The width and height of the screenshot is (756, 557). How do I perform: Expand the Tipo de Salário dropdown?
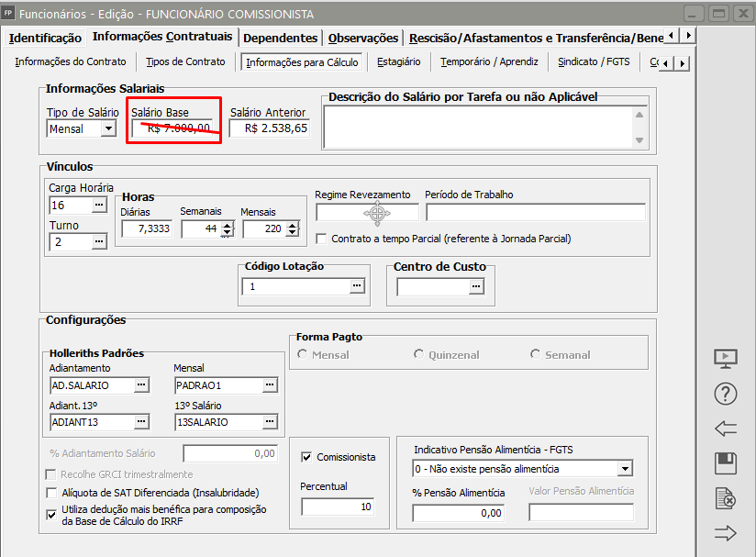(x=108, y=129)
